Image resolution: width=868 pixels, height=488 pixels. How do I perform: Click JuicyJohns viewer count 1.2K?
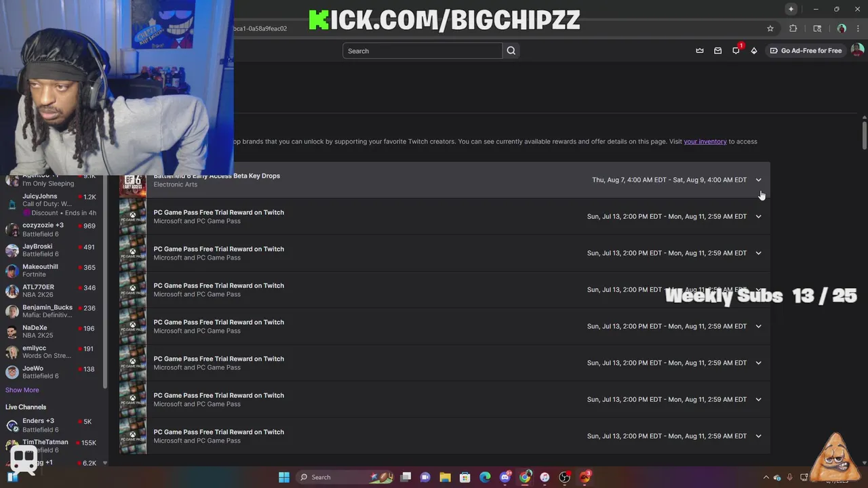(x=89, y=197)
